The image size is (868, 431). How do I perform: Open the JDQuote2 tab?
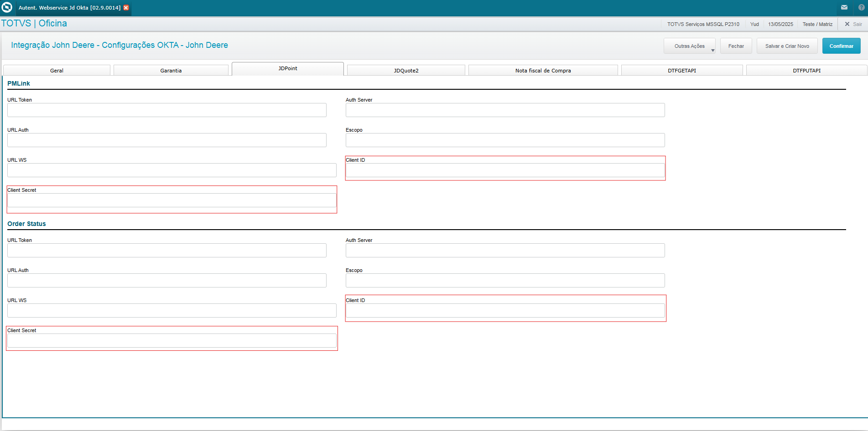[x=406, y=71]
